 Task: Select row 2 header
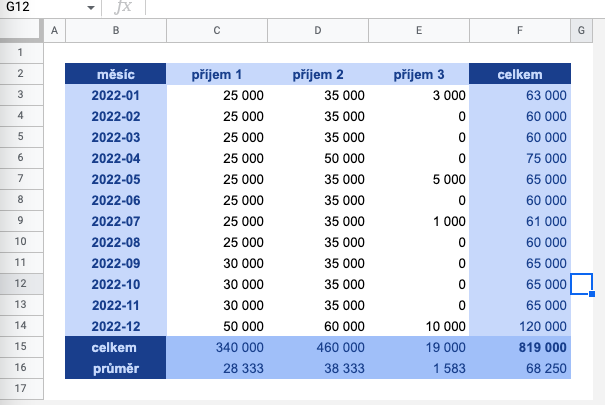(x=21, y=73)
